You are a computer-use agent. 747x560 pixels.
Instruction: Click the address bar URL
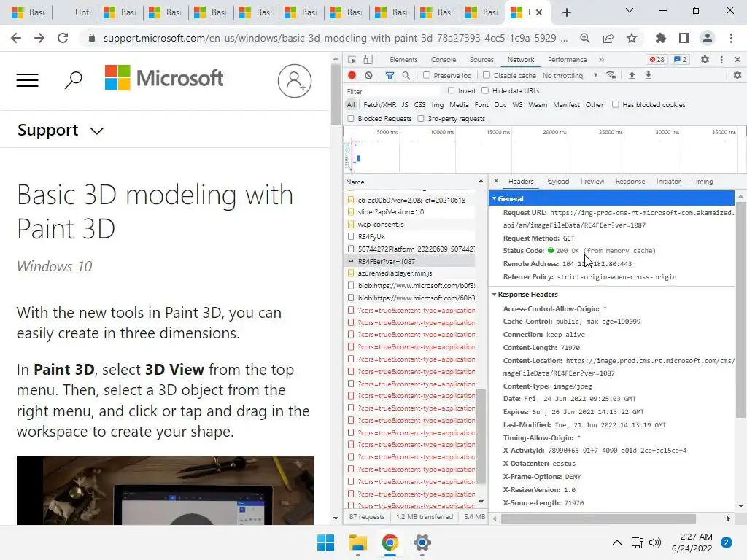click(x=336, y=38)
